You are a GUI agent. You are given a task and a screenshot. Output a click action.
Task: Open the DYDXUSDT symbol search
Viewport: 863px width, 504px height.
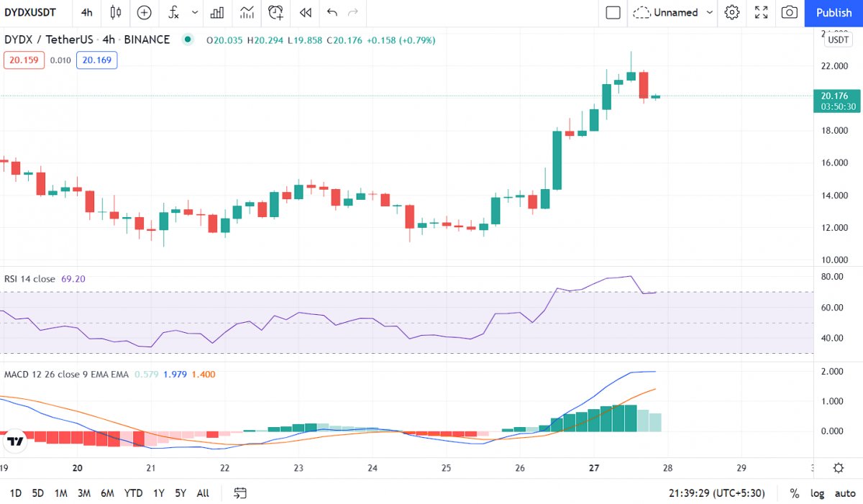click(30, 12)
